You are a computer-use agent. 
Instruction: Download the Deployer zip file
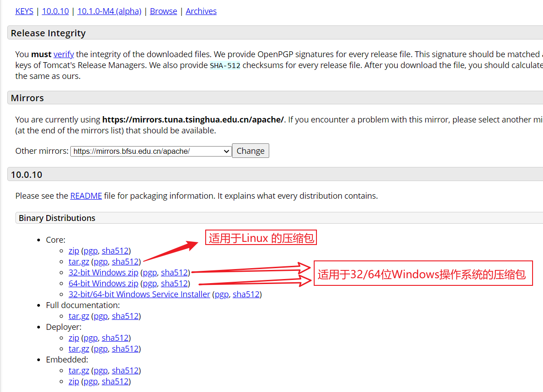pyautogui.click(x=74, y=338)
